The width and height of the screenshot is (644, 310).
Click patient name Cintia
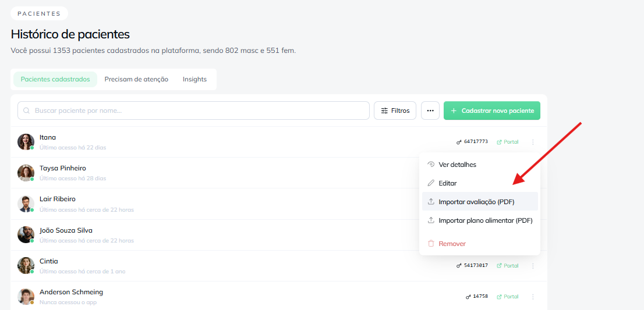click(x=49, y=261)
